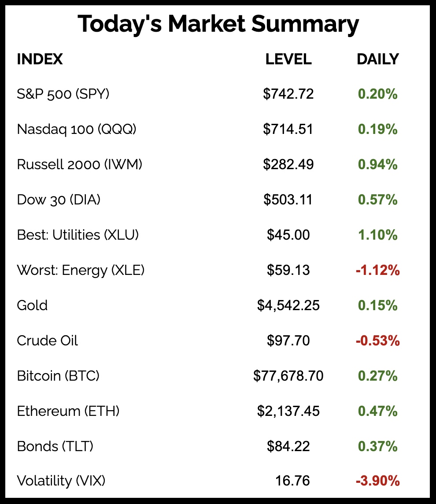Open the Russell 2000 (IWM) entry
This screenshot has height=504, width=436.
[79, 164]
